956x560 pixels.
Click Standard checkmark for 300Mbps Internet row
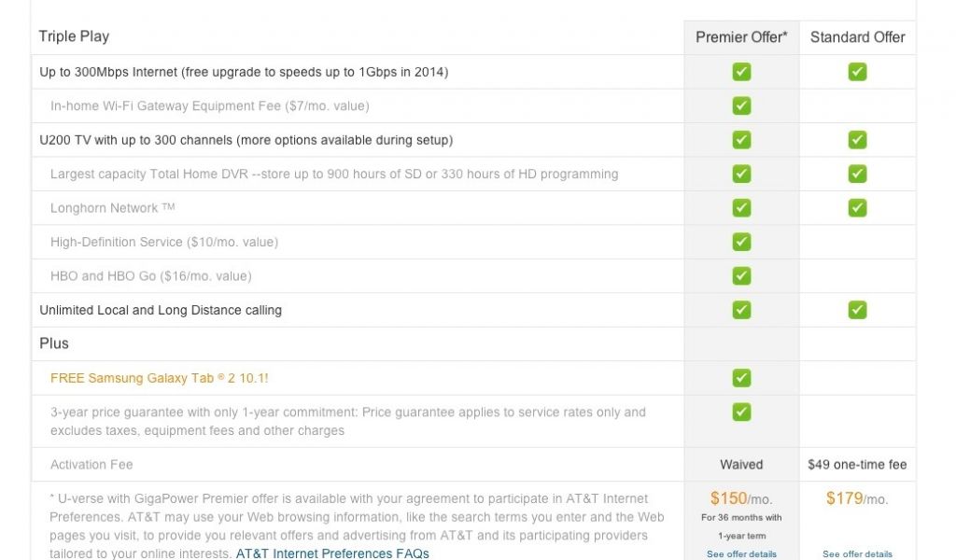(x=857, y=72)
